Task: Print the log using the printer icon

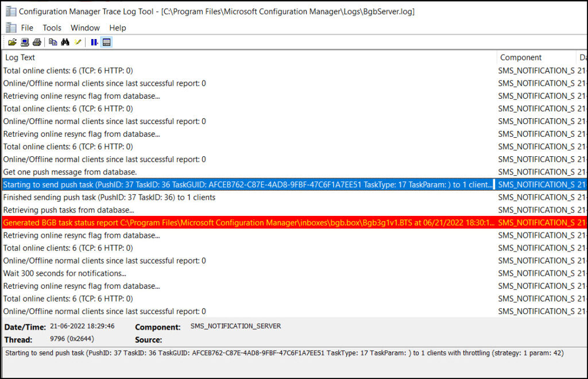Action: click(x=37, y=42)
